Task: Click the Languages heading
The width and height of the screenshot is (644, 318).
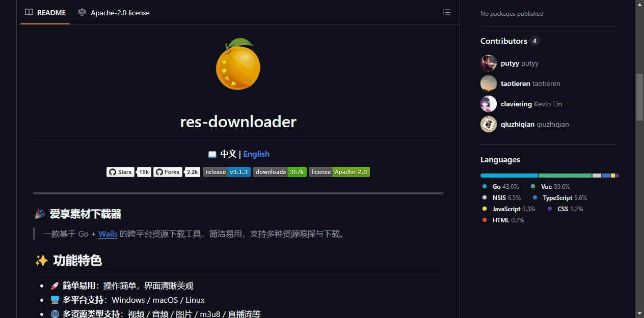Action: [x=500, y=160]
